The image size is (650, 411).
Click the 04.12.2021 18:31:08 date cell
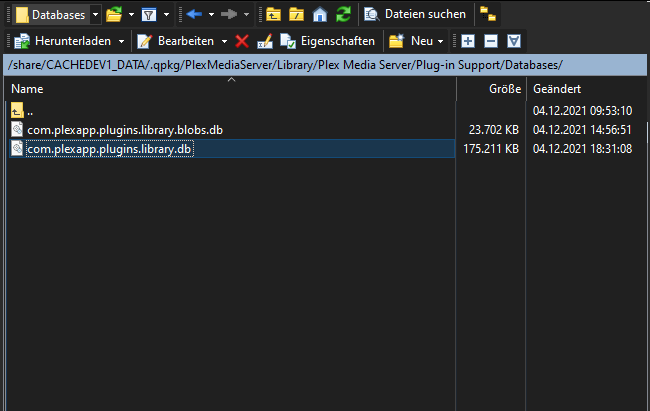pyautogui.click(x=582, y=149)
